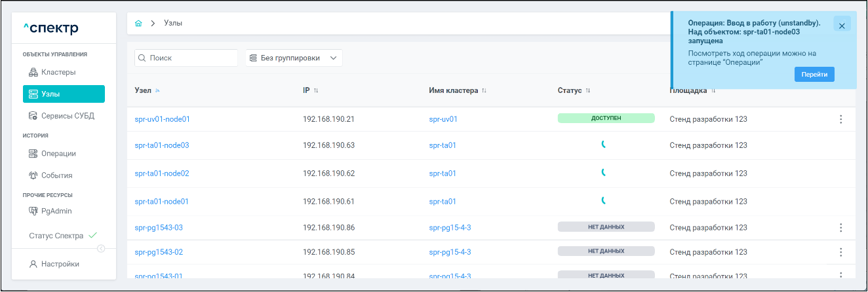Open the Операции history page

(x=58, y=154)
